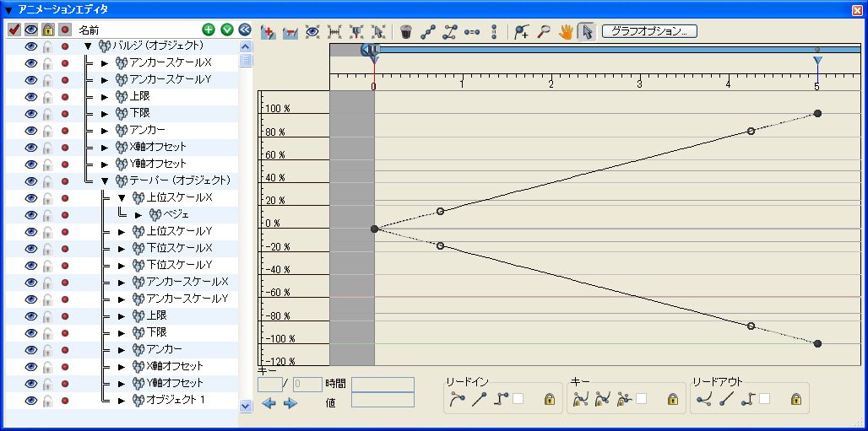Viewport: 868px width, 431px height.
Task: Click the playhead marker at frame 0
Action: [x=374, y=51]
